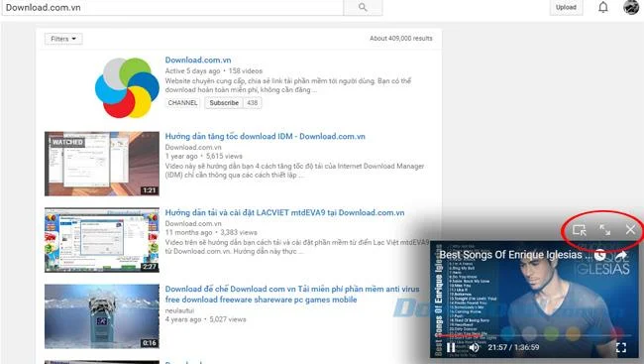Click the LACVIET mtdEVA9 video thumbnail
Image resolution: width=644 pixels, height=364 pixels.
tap(102, 240)
